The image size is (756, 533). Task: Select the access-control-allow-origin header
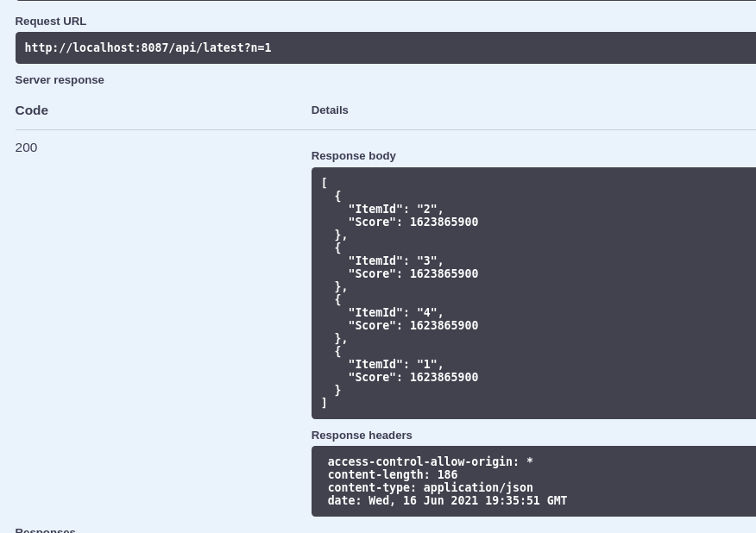[422, 461]
